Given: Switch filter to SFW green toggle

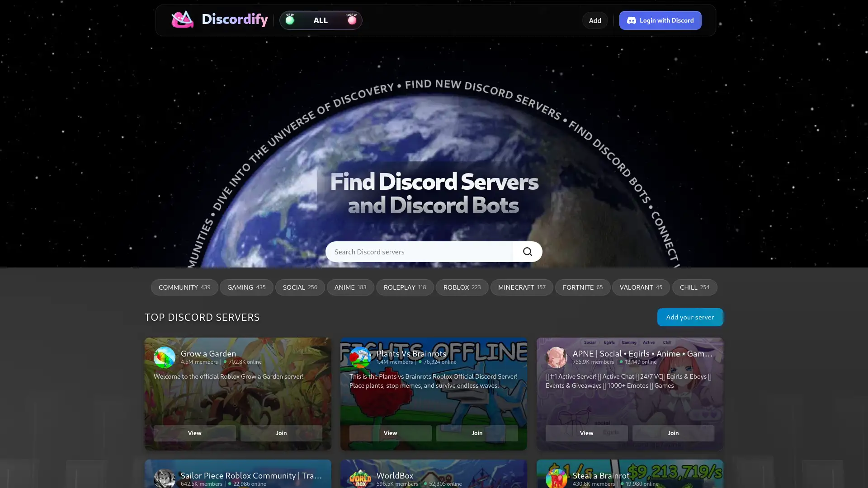Looking at the screenshot, I should pos(290,20).
